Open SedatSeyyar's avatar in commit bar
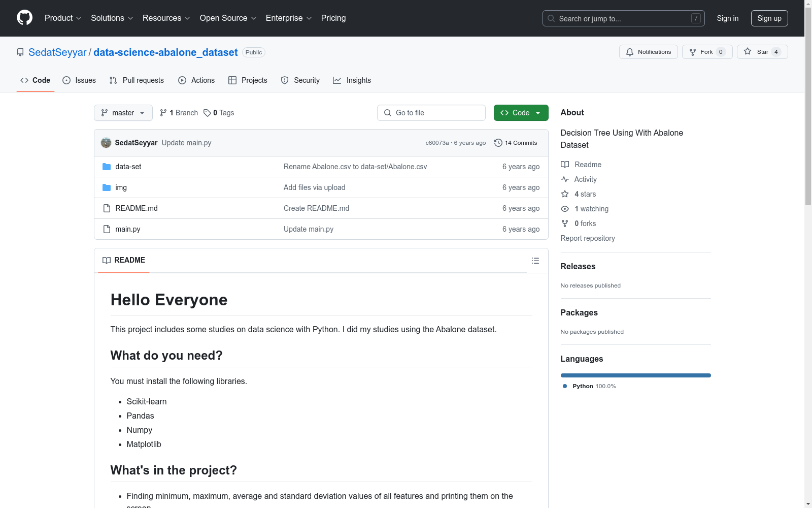Screen dimensions: 812x508 [x=106, y=143]
